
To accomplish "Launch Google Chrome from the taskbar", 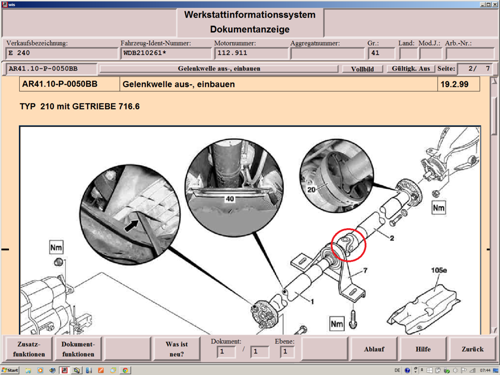I will [x=126, y=370].
